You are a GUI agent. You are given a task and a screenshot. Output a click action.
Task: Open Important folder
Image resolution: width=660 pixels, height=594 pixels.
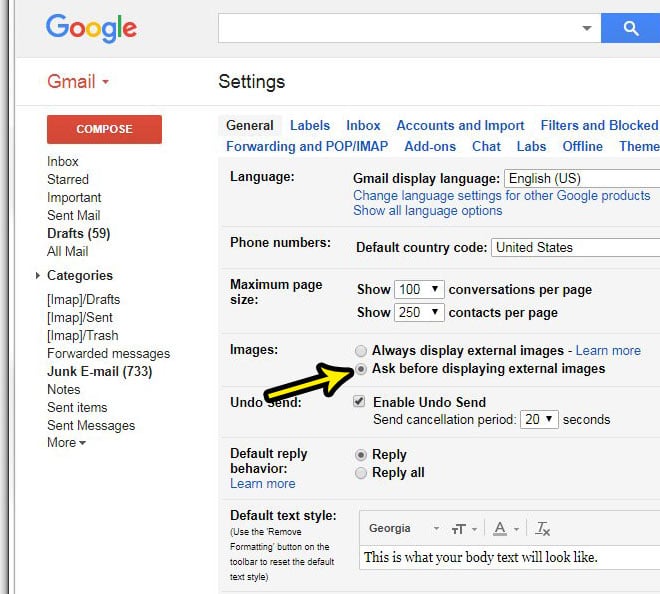coord(74,197)
